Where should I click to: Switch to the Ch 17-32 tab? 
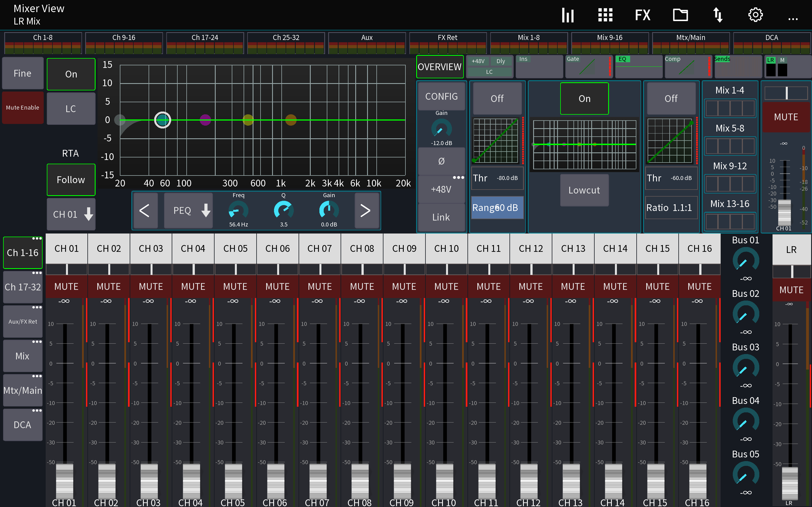click(x=23, y=287)
